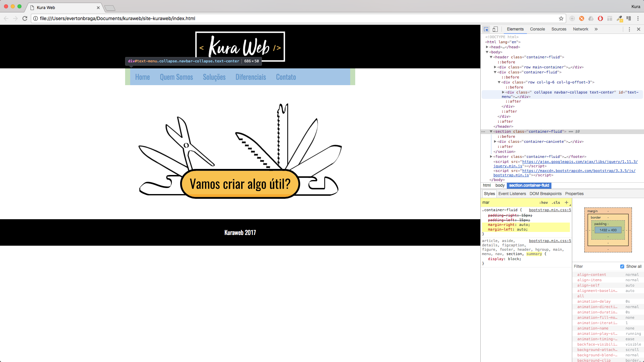
Task: Toggle the .cls class editor button
Action: (x=556, y=202)
